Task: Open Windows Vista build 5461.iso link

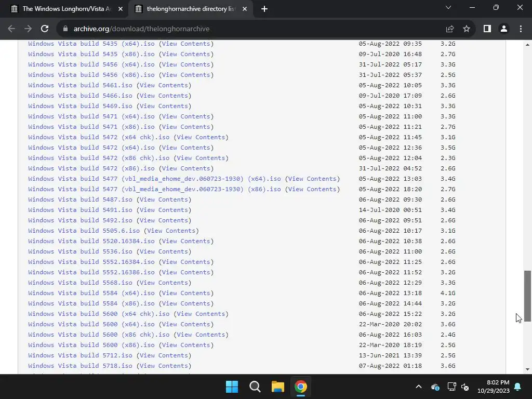Action: pyautogui.click(x=80, y=85)
